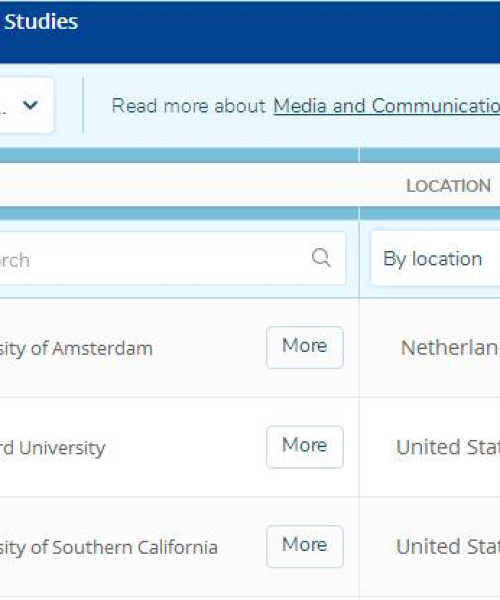500x600 pixels.
Task: Open the Media and Communication link
Action: tap(386, 106)
